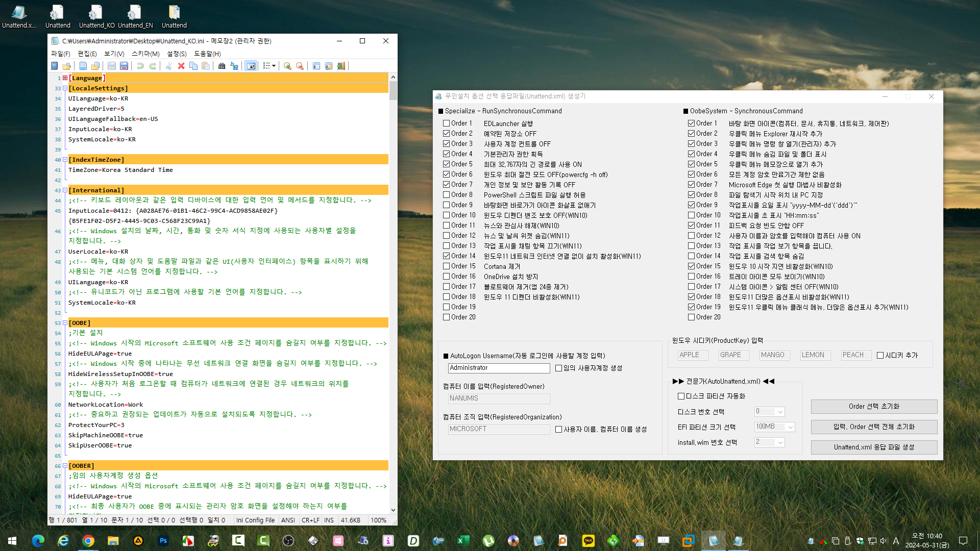The width and height of the screenshot is (980, 551).
Task: Check the 디스크 파티션 자동화 checkbox
Action: [681, 396]
